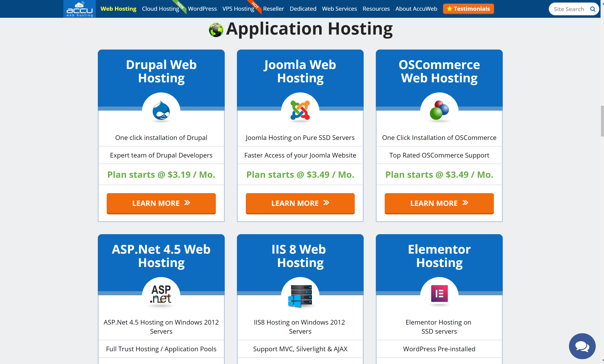Click the orange Testimonials button
This screenshot has width=604, height=364.
tap(468, 9)
